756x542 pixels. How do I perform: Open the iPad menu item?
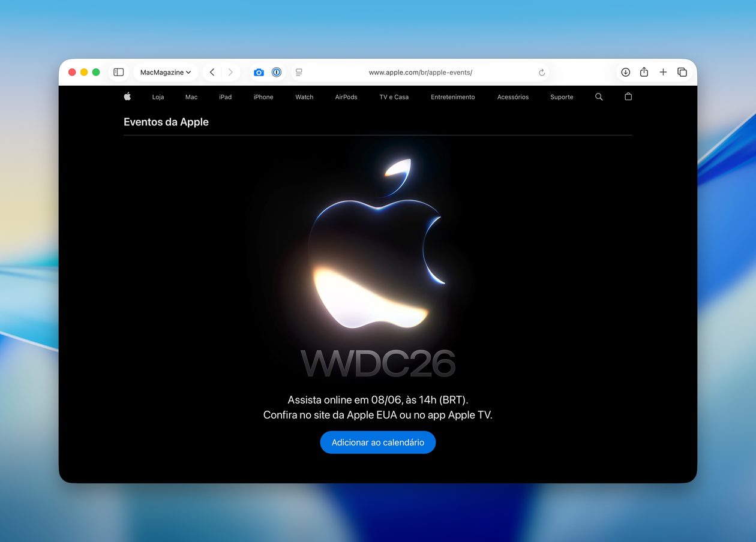pyautogui.click(x=226, y=97)
